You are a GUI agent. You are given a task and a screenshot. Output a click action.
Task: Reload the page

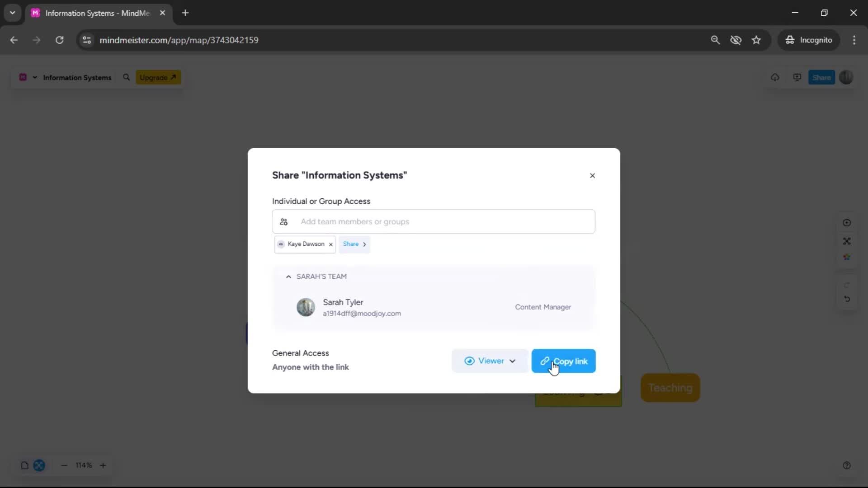coord(59,40)
